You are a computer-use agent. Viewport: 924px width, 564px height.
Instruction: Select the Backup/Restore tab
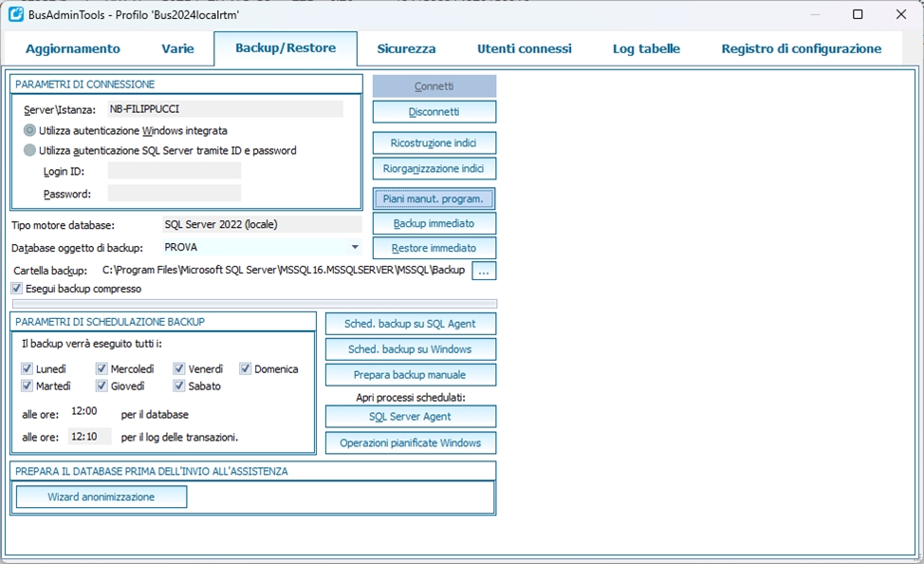click(x=286, y=48)
